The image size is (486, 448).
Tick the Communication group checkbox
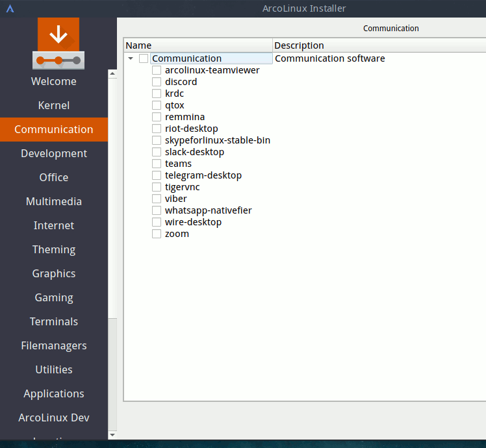click(144, 58)
